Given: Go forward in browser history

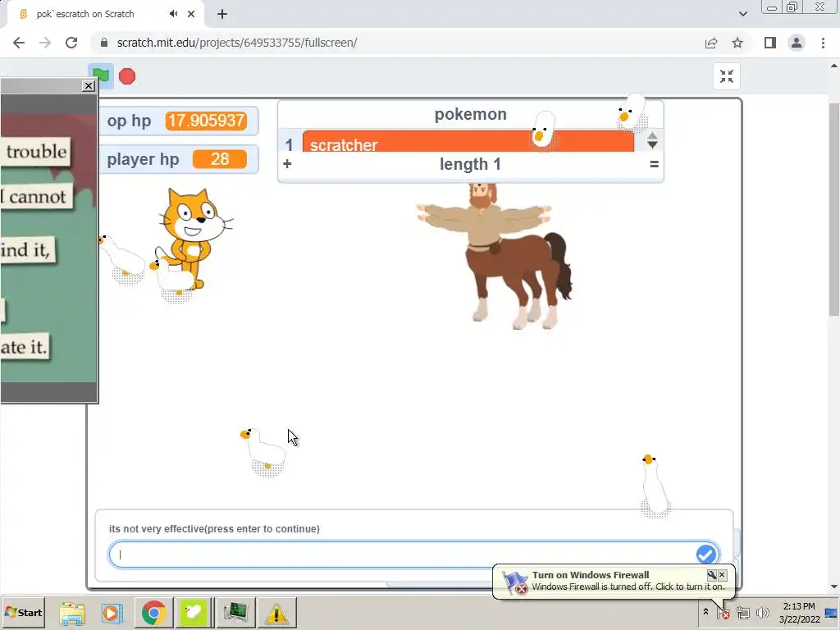Looking at the screenshot, I should click(x=45, y=43).
